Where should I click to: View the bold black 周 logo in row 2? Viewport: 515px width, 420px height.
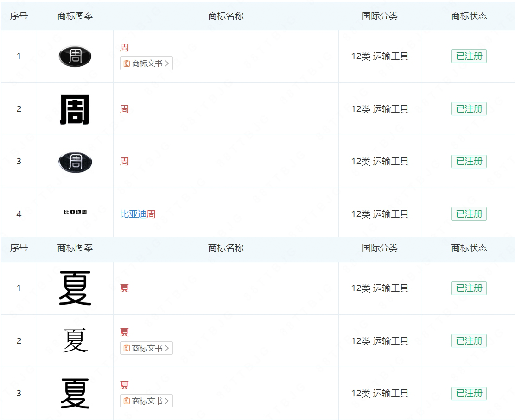tap(75, 110)
